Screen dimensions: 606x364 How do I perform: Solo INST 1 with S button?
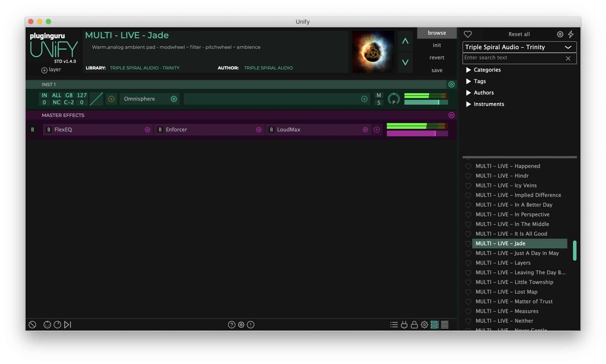(x=379, y=102)
